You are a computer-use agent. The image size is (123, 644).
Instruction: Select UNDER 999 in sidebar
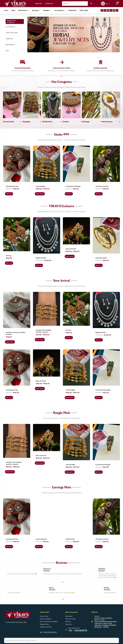(9, 39)
